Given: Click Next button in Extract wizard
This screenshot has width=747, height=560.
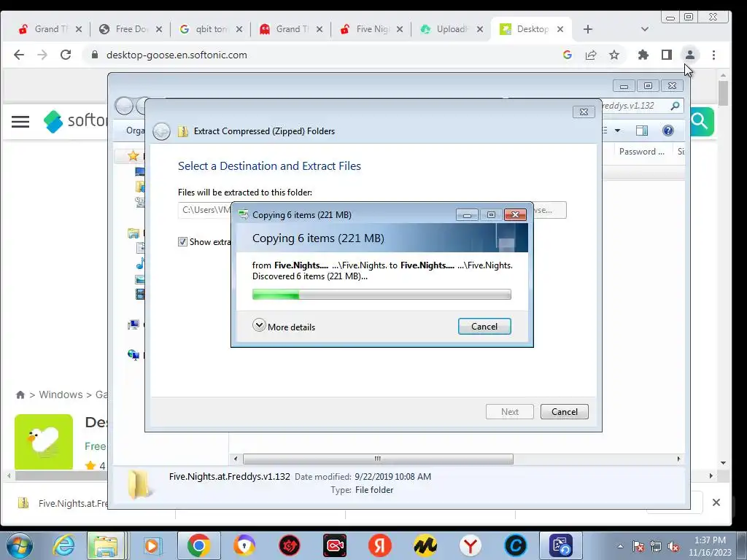Looking at the screenshot, I should pyautogui.click(x=509, y=411).
